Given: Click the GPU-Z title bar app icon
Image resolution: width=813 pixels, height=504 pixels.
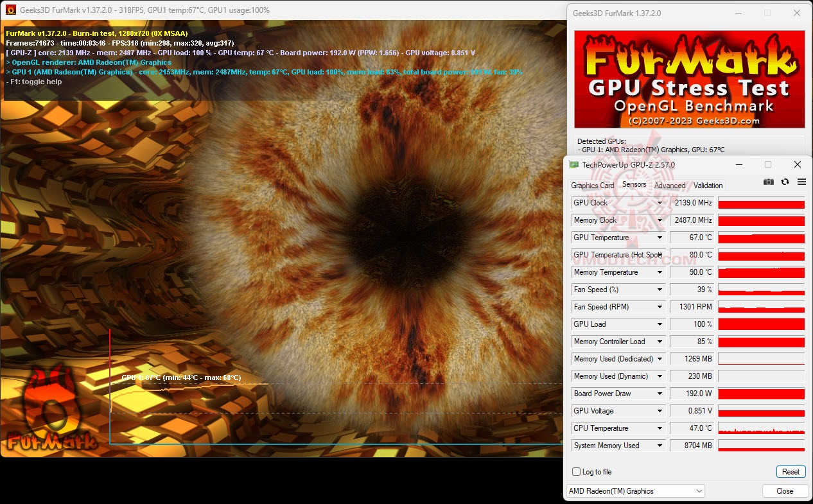Looking at the screenshot, I should tap(573, 164).
